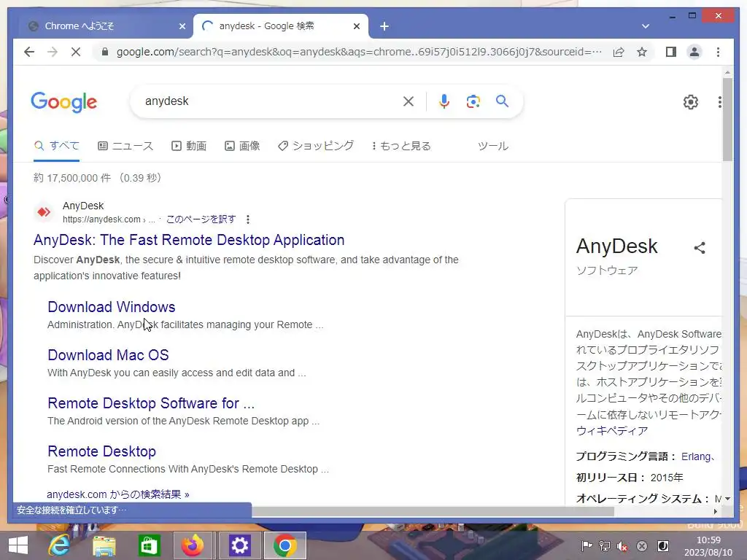Stop loading the page
The width and height of the screenshot is (747, 560).
pyautogui.click(x=76, y=52)
